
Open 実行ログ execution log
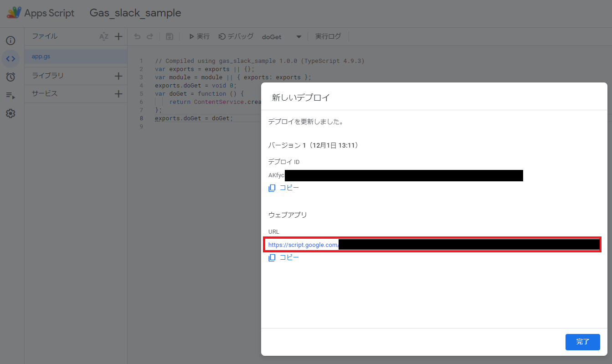(328, 36)
